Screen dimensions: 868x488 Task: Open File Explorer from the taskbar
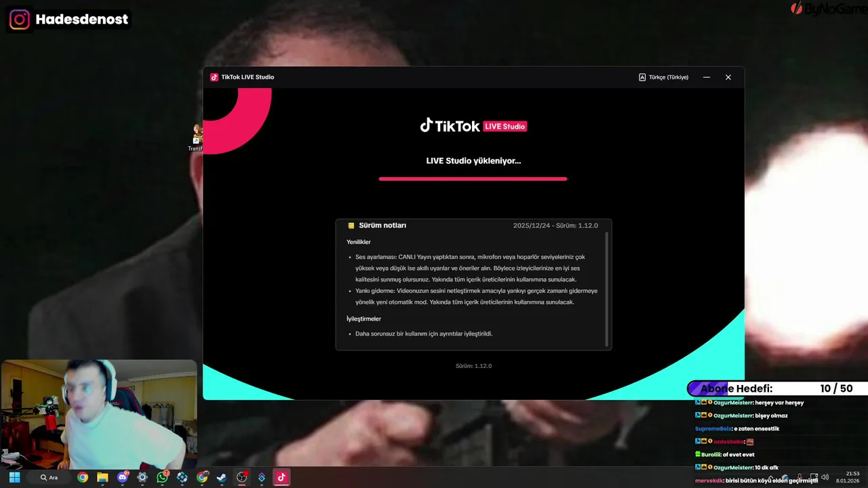click(x=102, y=477)
